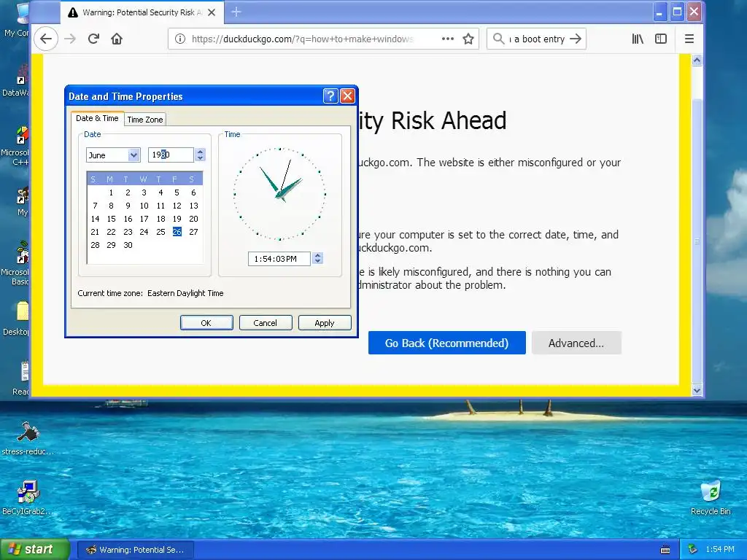Decrease the year with the down spinner
The height and width of the screenshot is (560, 747).
201,158
